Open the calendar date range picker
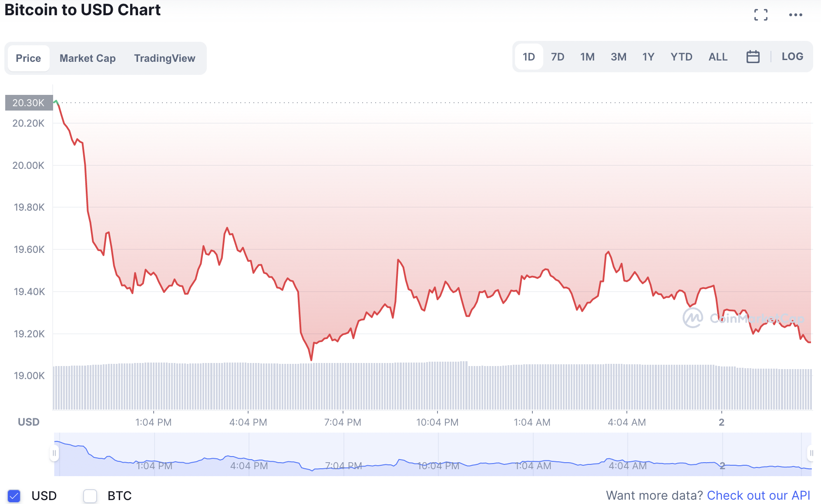The width and height of the screenshot is (821, 504). (x=753, y=57)
